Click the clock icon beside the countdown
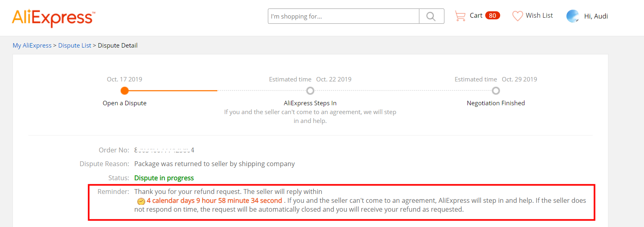Viewport: 644px width, 227px height. point(141,201)
